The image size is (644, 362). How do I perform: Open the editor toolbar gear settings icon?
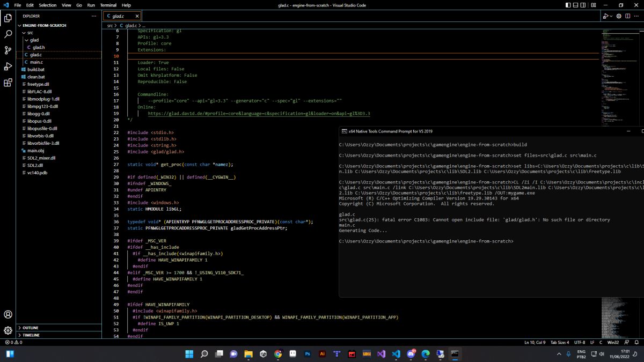point(619,16)
